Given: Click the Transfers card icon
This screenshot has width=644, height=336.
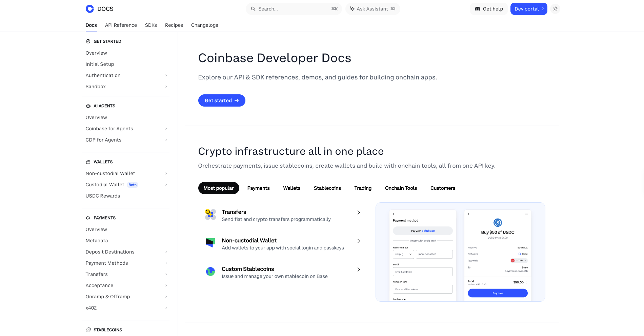Looking at the screenshot, I should tap(210, 214).
